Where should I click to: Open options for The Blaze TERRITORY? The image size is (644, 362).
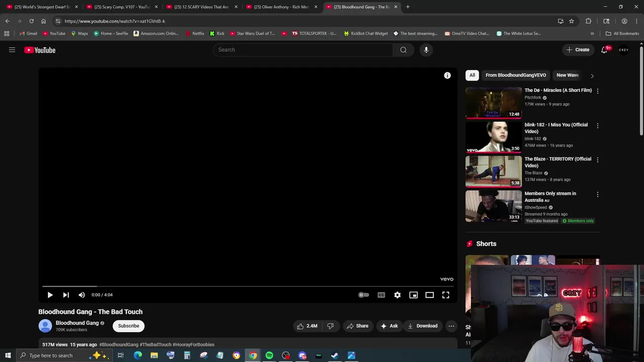(x=598, y=159)
